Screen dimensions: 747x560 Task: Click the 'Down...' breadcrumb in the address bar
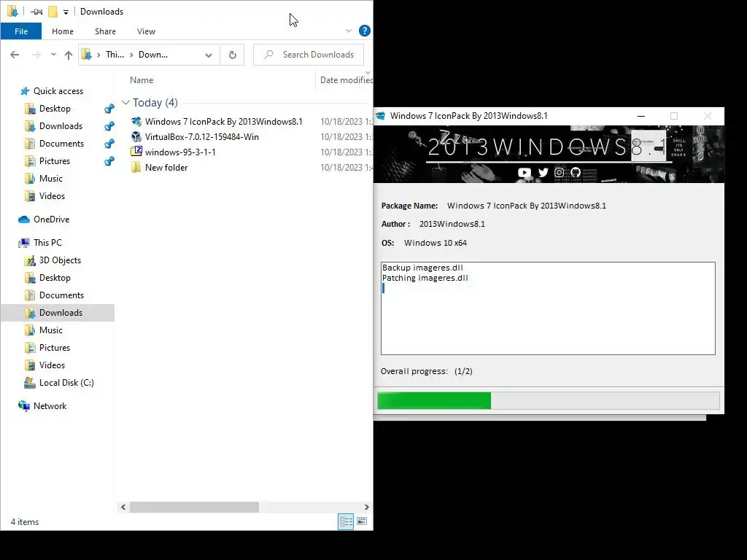tap(153, 55)
